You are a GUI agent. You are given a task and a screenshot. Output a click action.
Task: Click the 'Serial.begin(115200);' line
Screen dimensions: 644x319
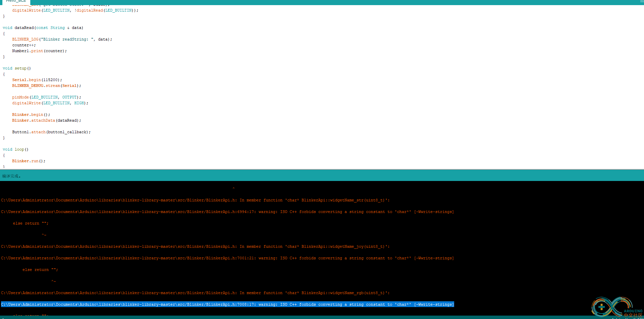[x=37, y=80]
